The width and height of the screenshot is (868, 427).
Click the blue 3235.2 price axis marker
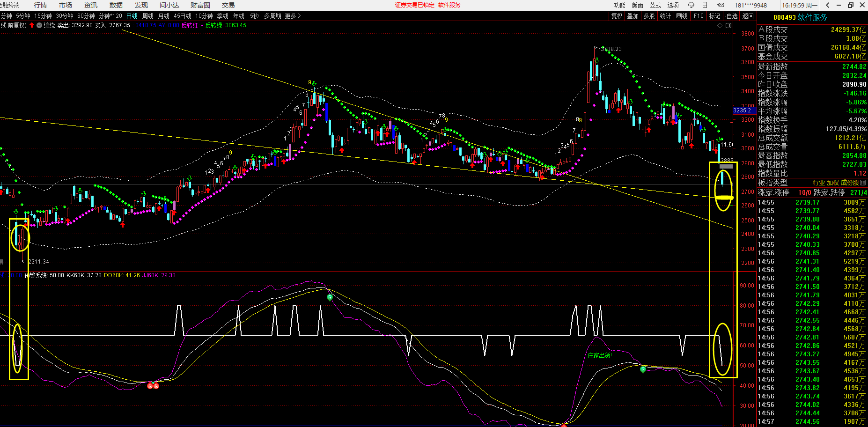pyautogui.click(x=744, y=110)
